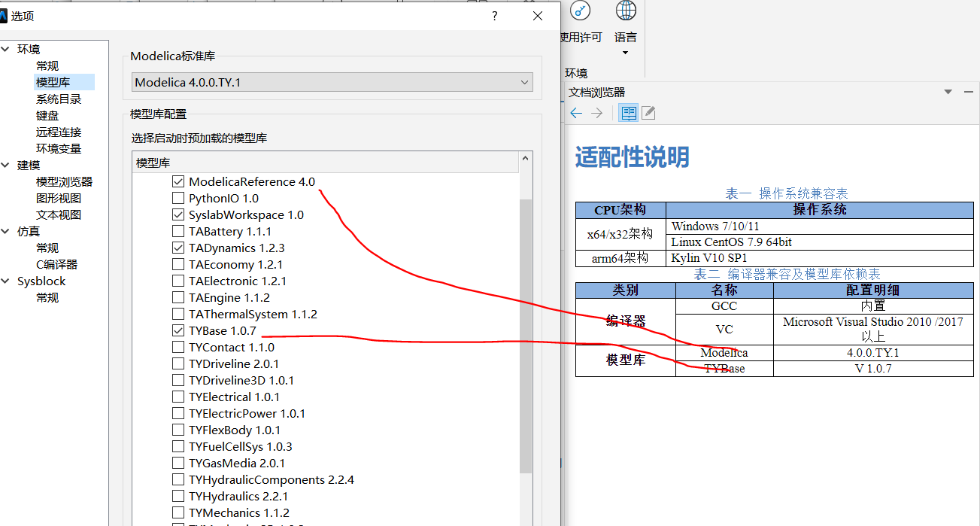Check TYFlexBody 1.0.1
Viewport: 980px width, 526px height.
pyautogui.click(x=178, y=430)
